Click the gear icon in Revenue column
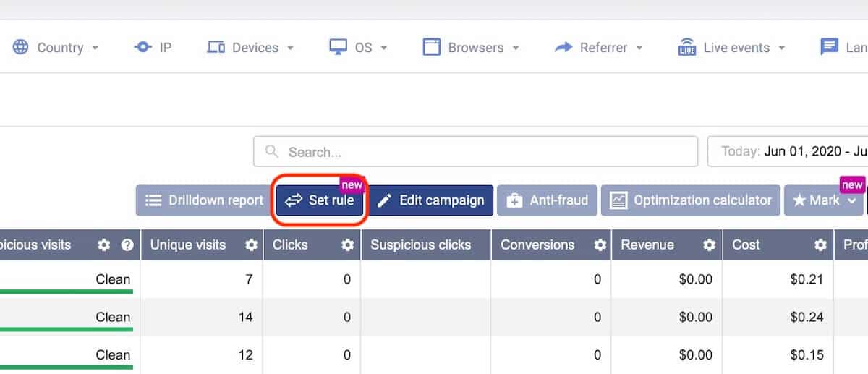 (x=710, y=245)
